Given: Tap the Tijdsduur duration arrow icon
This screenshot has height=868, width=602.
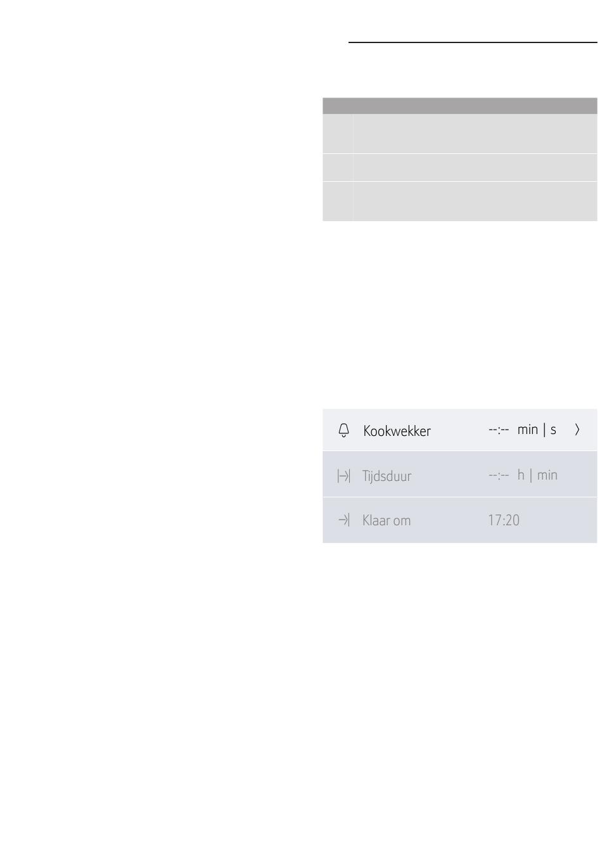Looking at the screenshot, I should 343,476.
